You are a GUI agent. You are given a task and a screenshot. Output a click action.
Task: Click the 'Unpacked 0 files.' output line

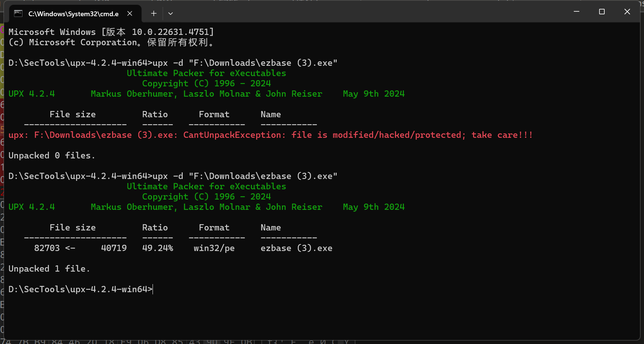point(51,156)
